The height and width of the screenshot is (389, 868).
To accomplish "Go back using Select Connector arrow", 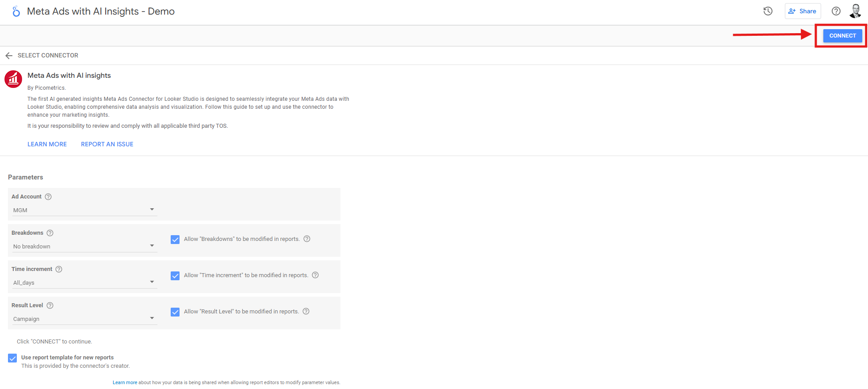I will coord(9,56).
